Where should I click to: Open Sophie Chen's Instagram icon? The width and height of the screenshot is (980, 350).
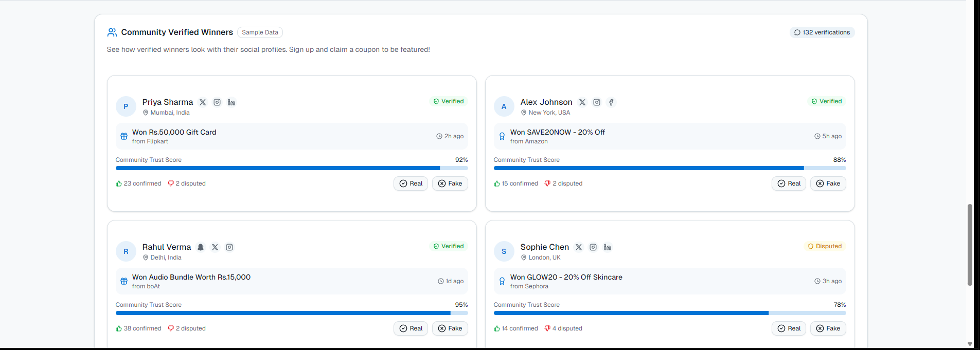click(x=593, y=247)
